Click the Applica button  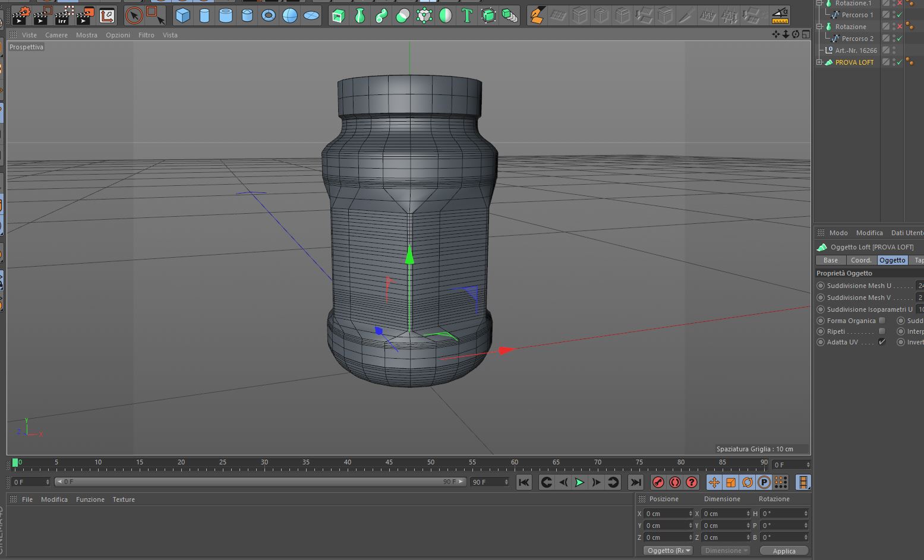click(x=784, y=551)
